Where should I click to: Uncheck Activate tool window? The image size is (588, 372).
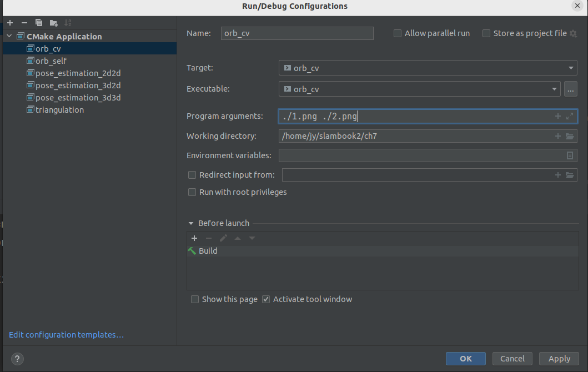[x=266, y=299]
